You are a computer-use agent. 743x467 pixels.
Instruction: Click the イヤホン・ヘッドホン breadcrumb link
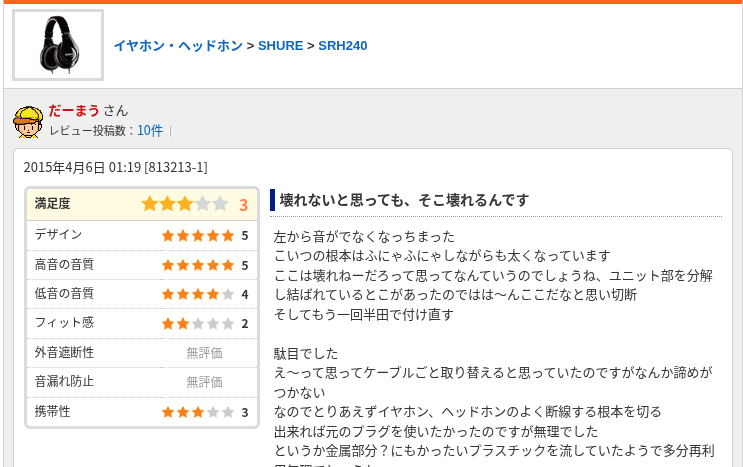click(x=178, y=45)
